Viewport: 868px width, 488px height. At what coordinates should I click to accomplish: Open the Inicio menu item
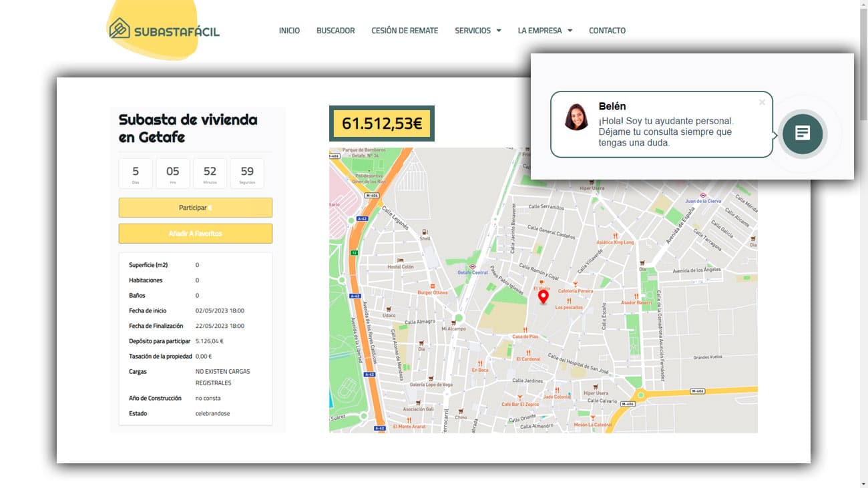(289, 31)
